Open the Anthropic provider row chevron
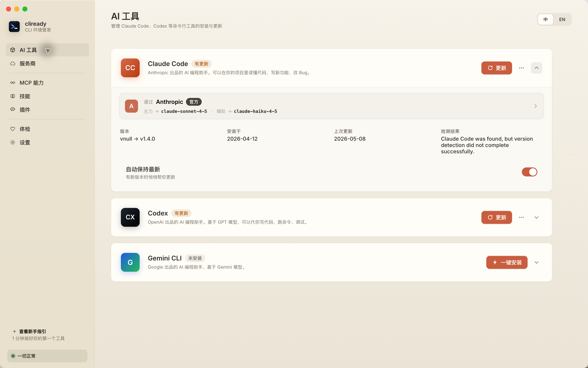588x368 pixels. (536, 106)
